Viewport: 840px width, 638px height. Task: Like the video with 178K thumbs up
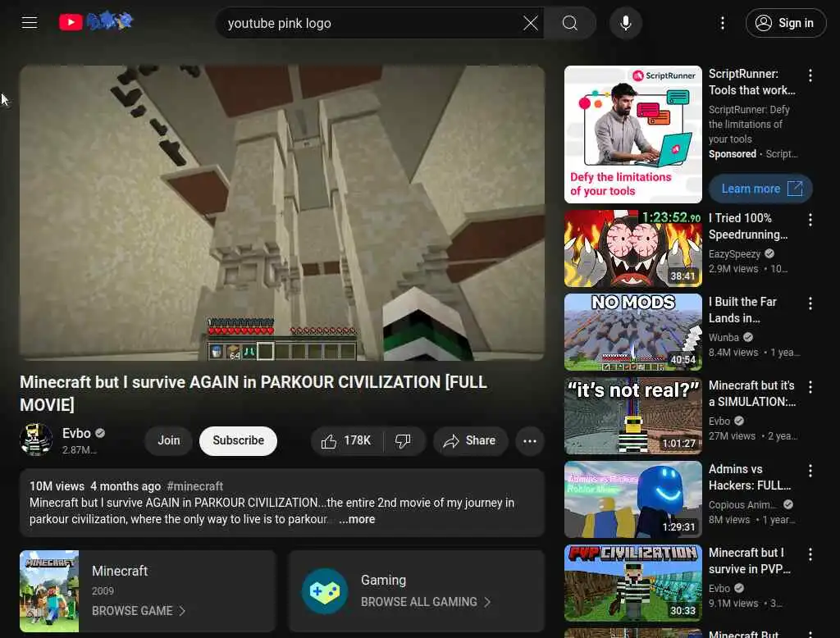click(346, 441)
